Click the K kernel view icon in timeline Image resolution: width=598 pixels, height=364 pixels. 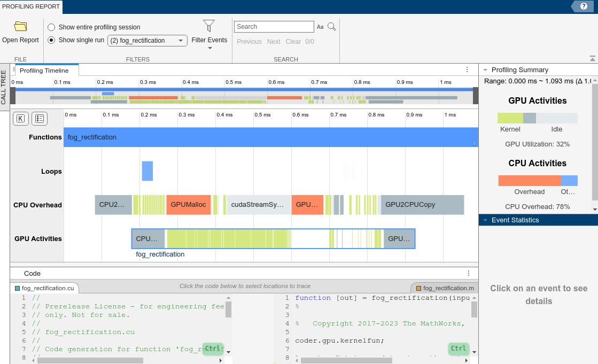tap(20, 119)
